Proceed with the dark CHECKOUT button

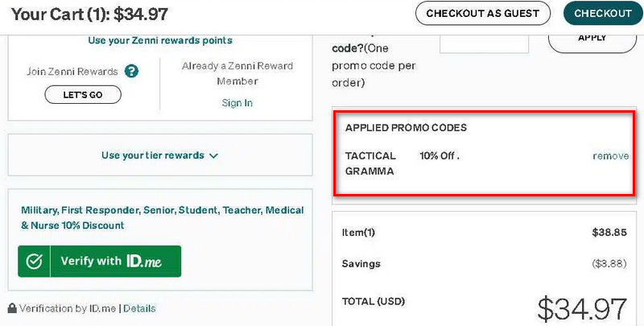[x=602, y=13]
